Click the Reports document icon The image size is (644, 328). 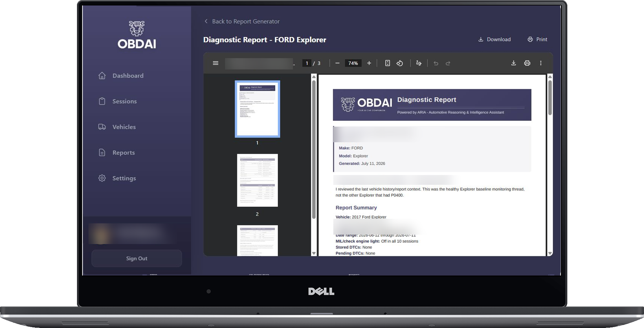click(x=102, y=152)
